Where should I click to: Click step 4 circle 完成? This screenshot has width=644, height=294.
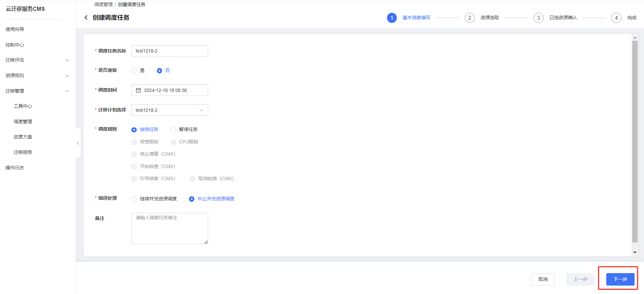click(616, 18)
